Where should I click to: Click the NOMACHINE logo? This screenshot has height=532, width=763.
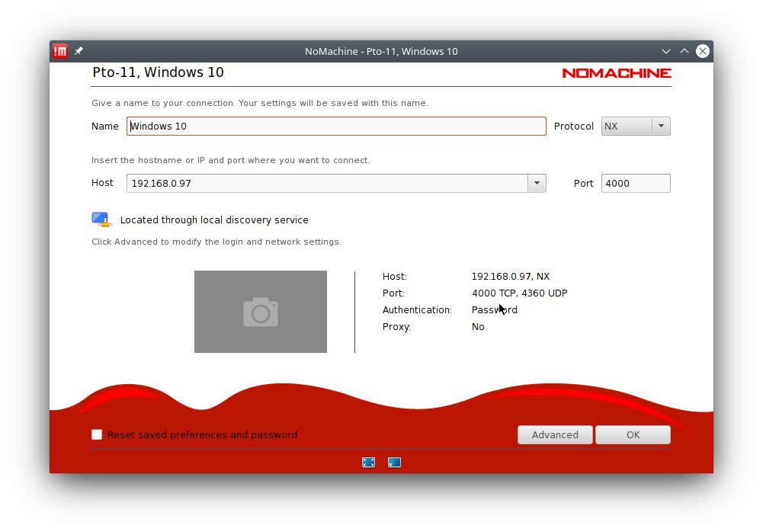pyautogui.click(x=617, y=73)
